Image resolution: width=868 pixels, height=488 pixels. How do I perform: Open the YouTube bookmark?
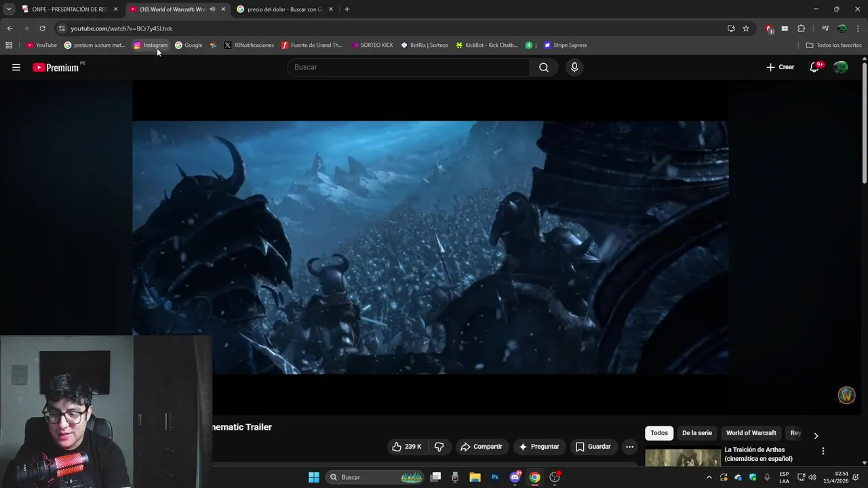(x=41, y=45)
